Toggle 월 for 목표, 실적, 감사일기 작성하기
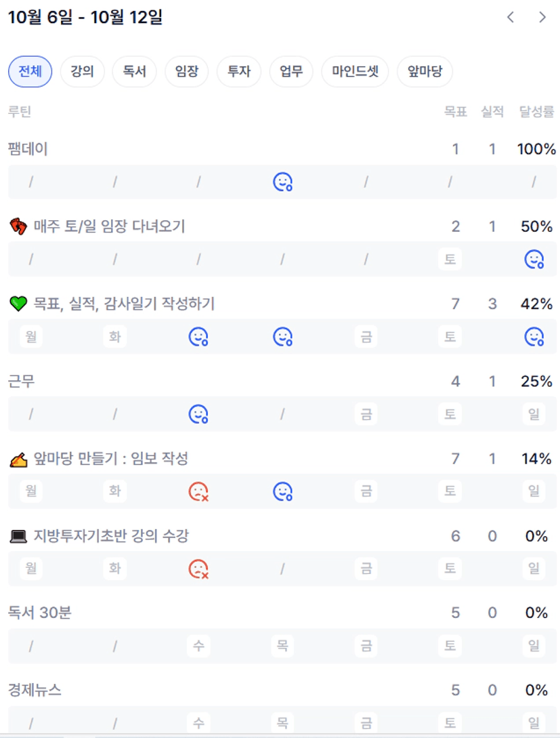 click(30, 336)
